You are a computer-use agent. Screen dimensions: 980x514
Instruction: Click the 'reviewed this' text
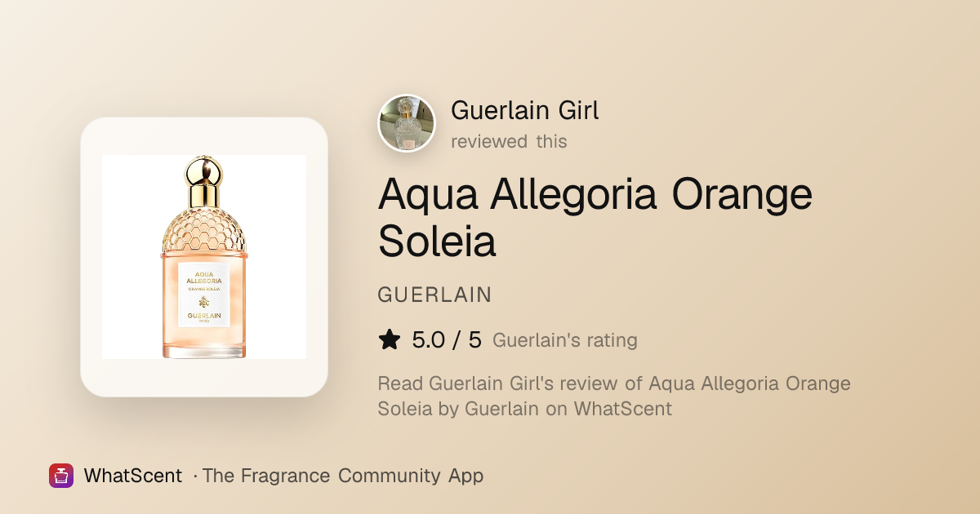[x=509, y=141]
